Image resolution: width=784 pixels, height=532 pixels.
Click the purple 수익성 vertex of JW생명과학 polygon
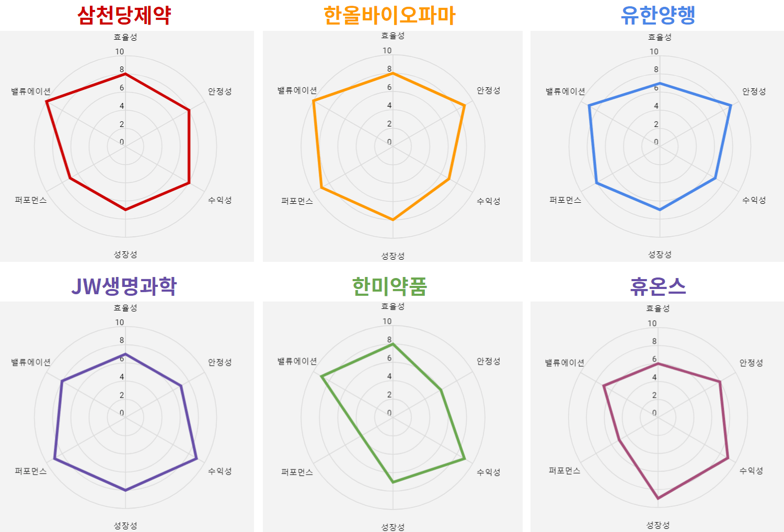[197, 459]
